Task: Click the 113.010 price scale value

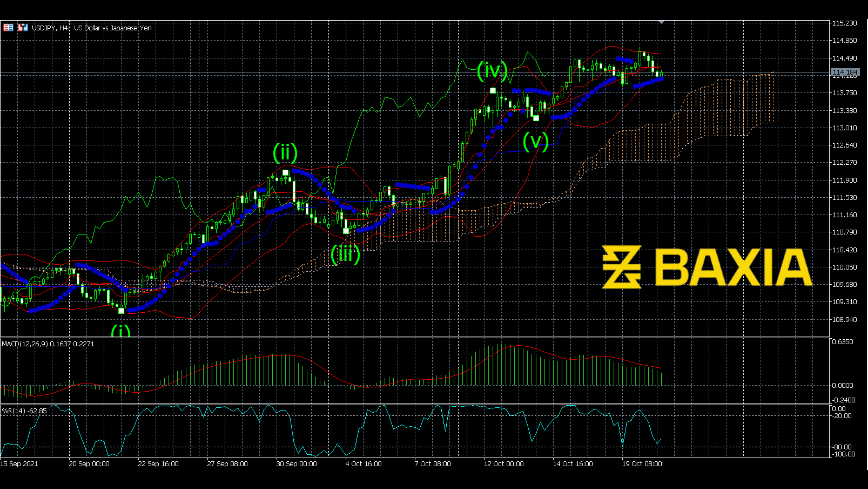Action: pyautogui.click(x=844, y=128)
